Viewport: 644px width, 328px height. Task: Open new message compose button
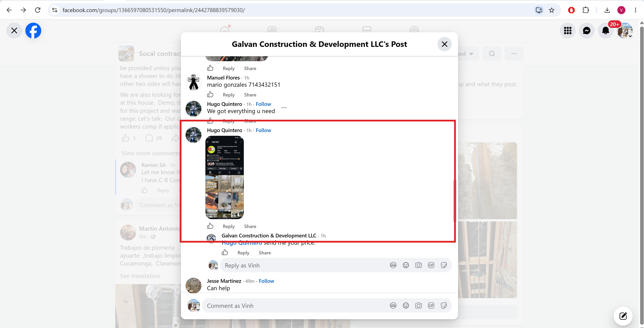[x=623, y=316]
